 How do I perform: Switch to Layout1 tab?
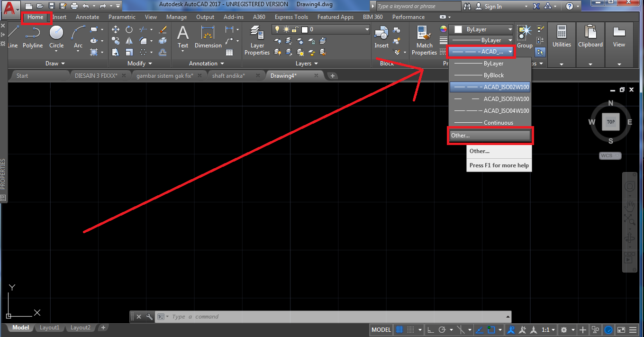pyautogui.click(x=50, y=328)
